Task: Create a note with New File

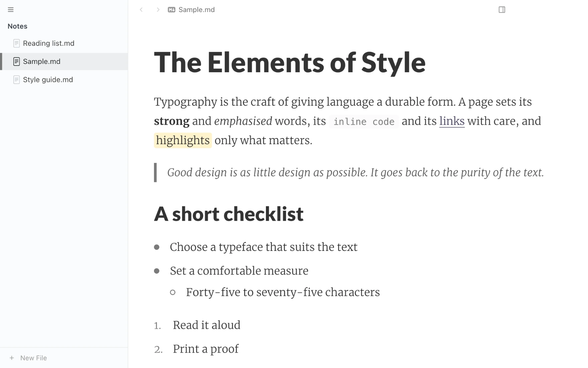Action: pos(33,358)
